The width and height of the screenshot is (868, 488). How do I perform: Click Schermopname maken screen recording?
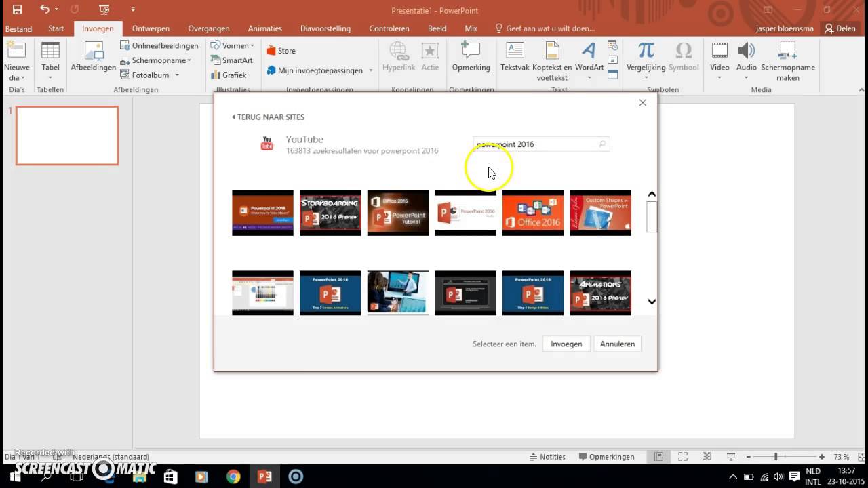(x=788, y=61)
